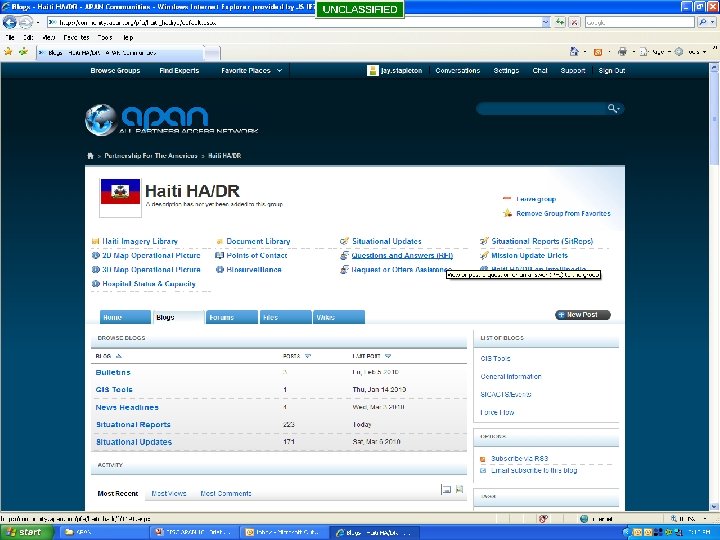Sort by the Blog column arrow

(x=118, y=356)
